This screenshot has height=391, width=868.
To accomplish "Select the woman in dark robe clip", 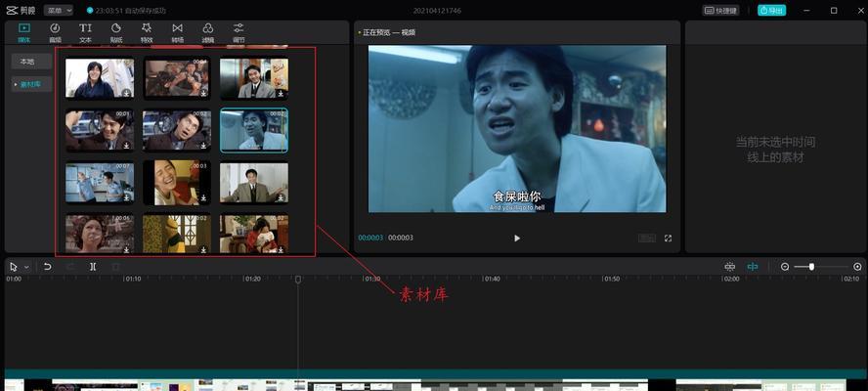I will click(x=100, y=78).
